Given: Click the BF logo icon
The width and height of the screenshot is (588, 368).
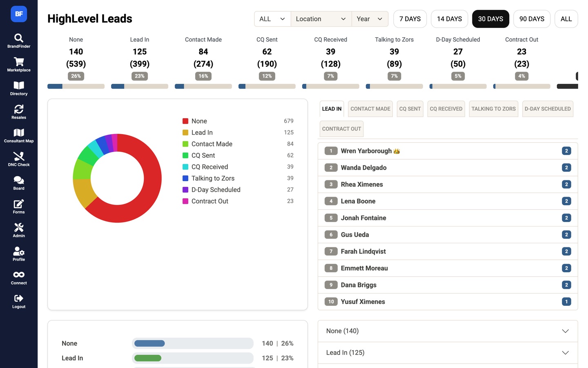Looking at the screenshot, I should 19,14.
